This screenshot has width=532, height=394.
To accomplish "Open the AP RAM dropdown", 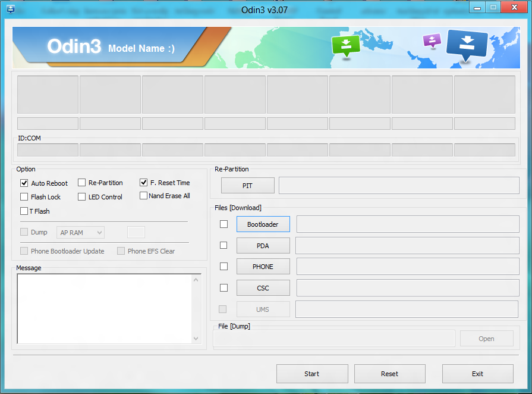I will click(x=80, y=233).
